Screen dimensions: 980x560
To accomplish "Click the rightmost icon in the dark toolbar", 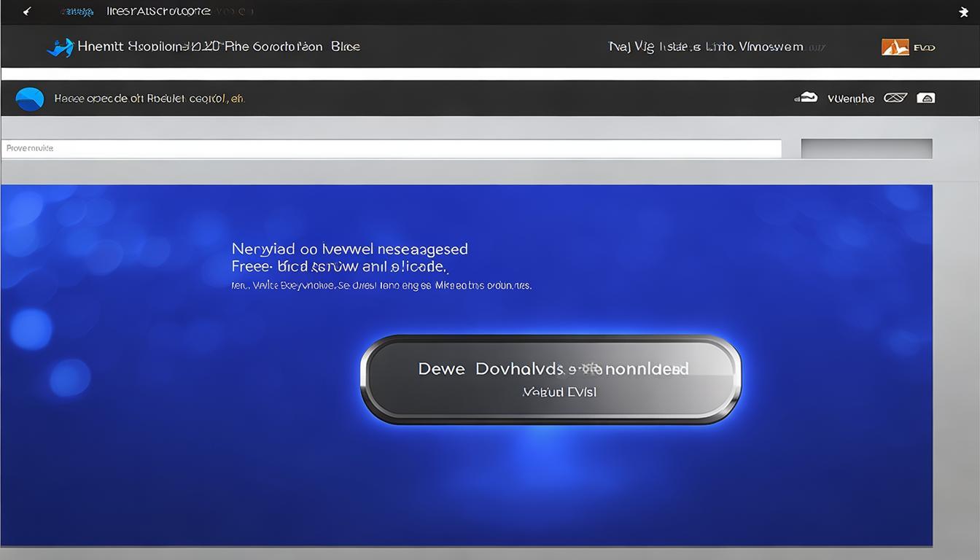I will pyautogui.click(x=925, y=98).
